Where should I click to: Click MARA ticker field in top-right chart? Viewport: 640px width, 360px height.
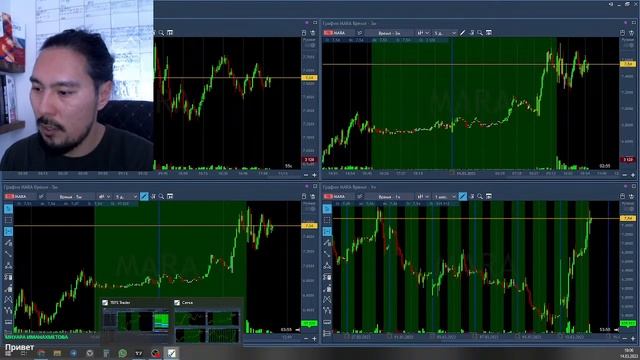(x=340, y=33)
